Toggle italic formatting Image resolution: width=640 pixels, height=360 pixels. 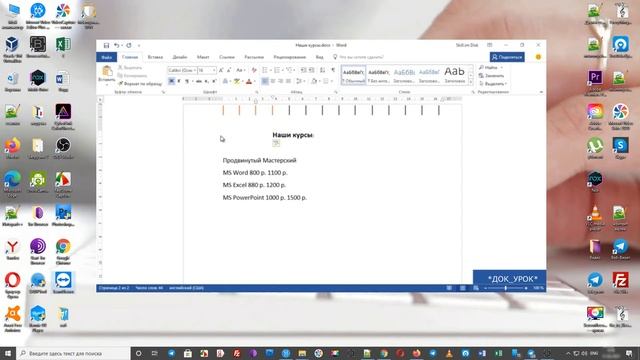tap(179, 81)
